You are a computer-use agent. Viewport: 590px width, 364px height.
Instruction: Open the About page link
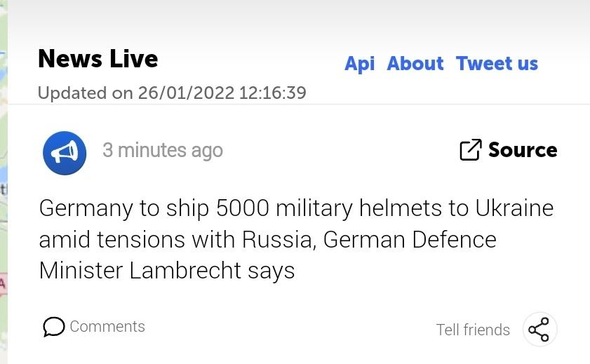[415, 64]
